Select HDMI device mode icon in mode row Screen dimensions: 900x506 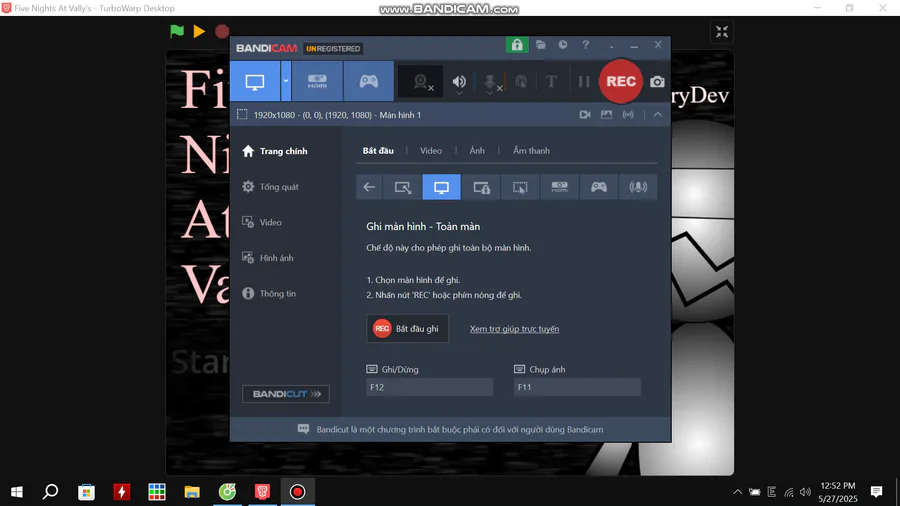(559, 187)
